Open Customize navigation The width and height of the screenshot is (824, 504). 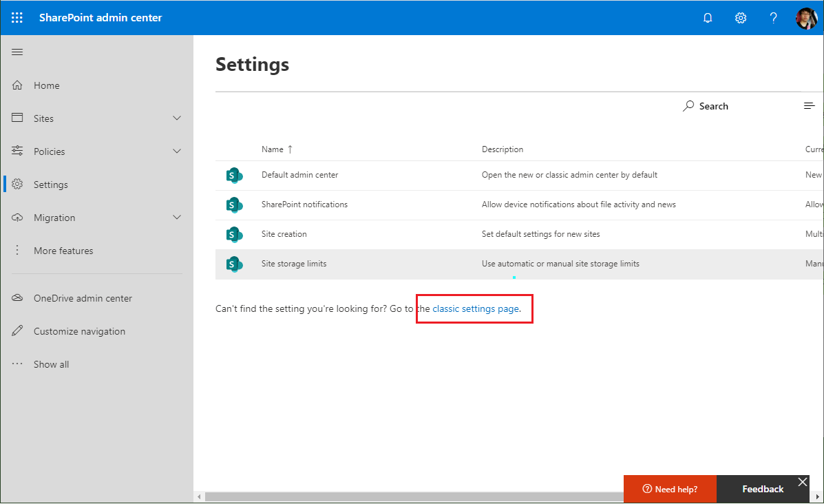79,331
